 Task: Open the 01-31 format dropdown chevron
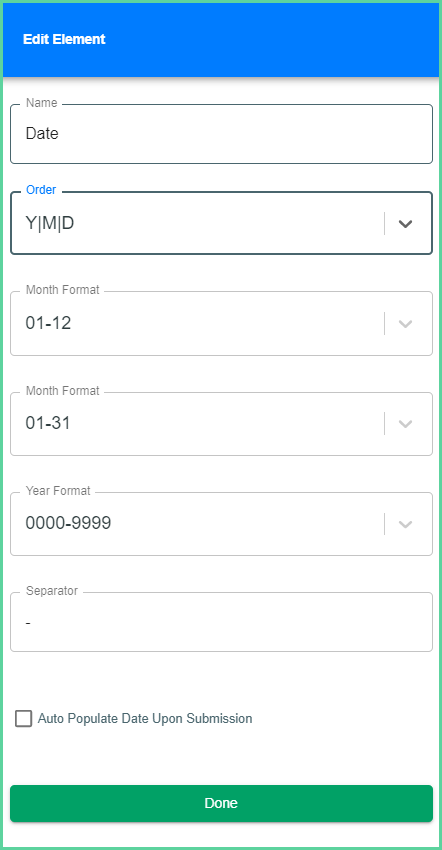click(406, 423)
